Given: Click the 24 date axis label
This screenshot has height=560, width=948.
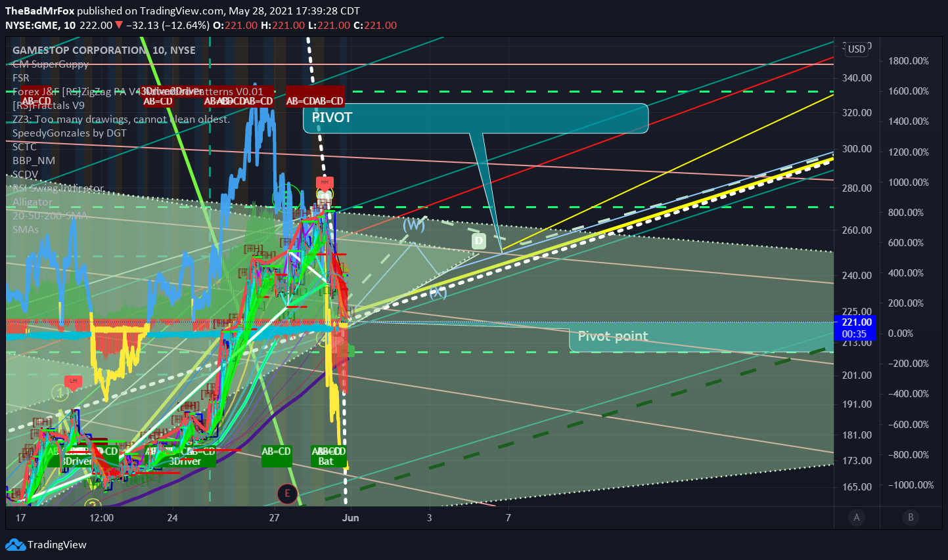Looking at the screenshot, I should (173, 517).
